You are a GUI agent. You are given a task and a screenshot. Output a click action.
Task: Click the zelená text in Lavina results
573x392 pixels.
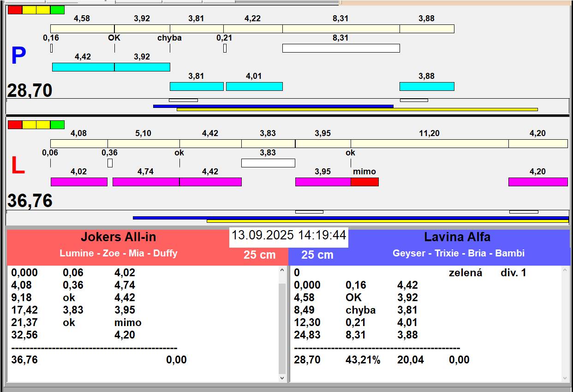466,273
